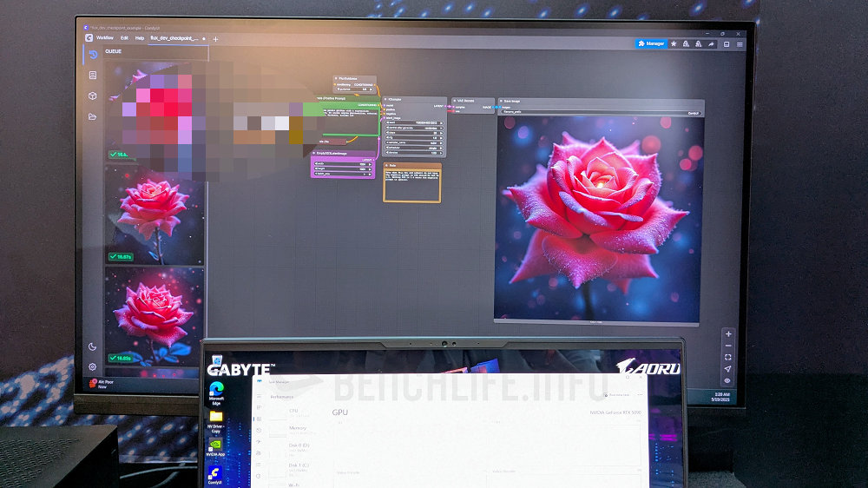Open the scheduler dropdown in KSampler

point(414,148)
